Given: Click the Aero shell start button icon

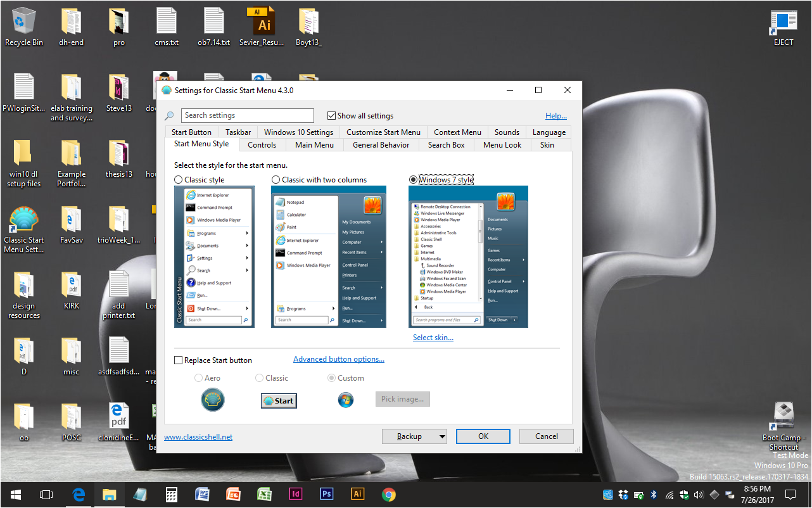Looking at the screenshot, I should [213, 400].
